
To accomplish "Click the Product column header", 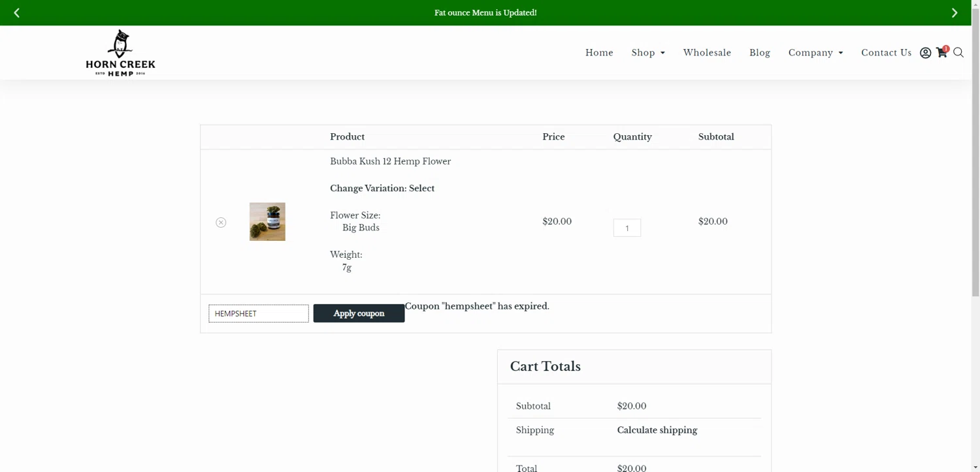I will 347,137.
